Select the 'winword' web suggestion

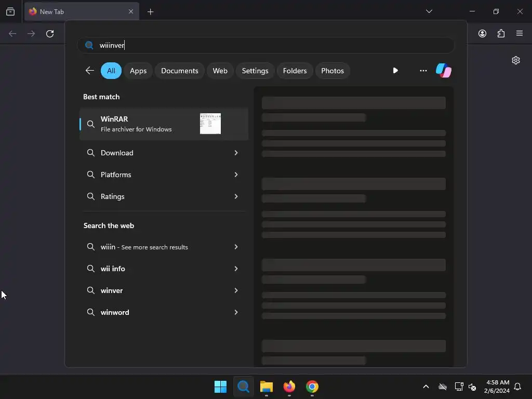coord(164,312)
